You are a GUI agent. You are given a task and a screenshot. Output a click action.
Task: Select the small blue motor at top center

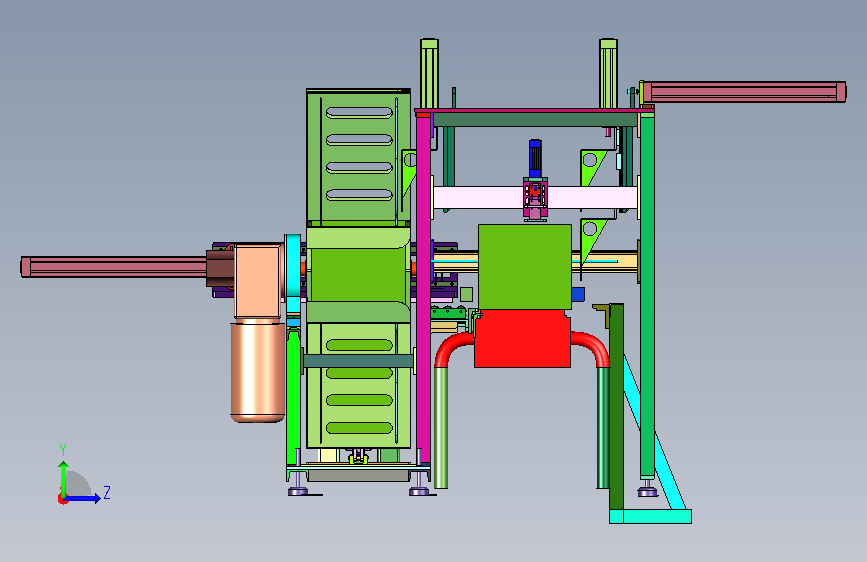(535, 159)
